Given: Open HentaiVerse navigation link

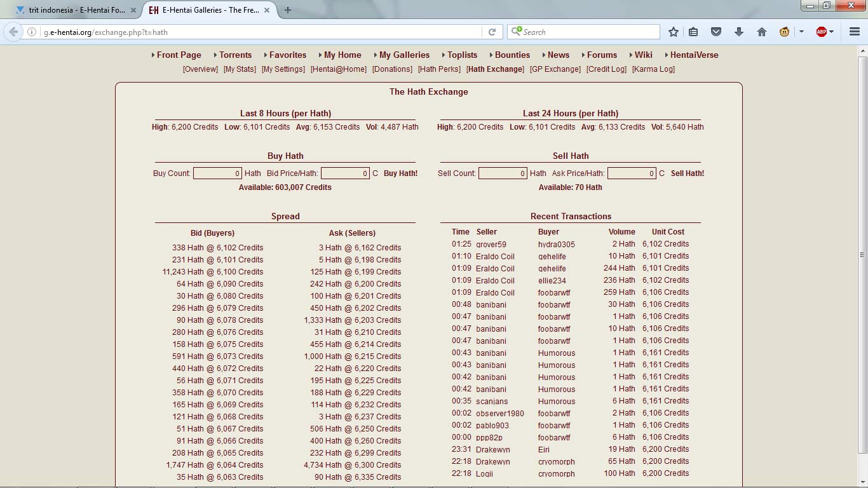Looking at the screenshot, I should tap(694, 55).
